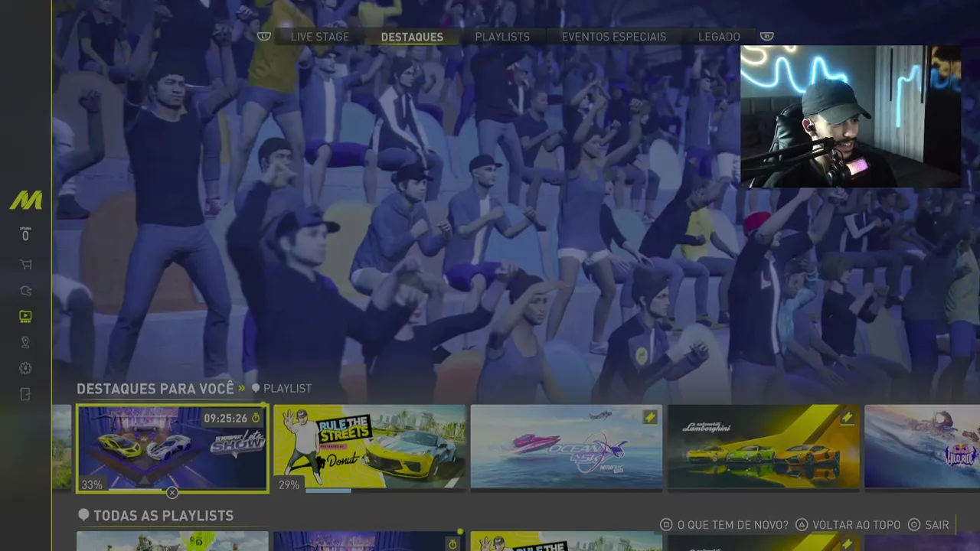This screenshot has width=980, height=551.
Task: Open the Lamborghini playlist card
Action: (763, 447)
